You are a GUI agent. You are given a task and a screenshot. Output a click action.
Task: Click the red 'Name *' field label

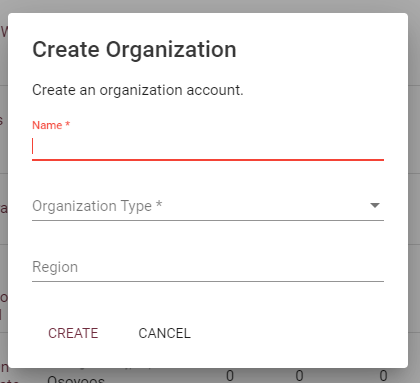[51, 125]
